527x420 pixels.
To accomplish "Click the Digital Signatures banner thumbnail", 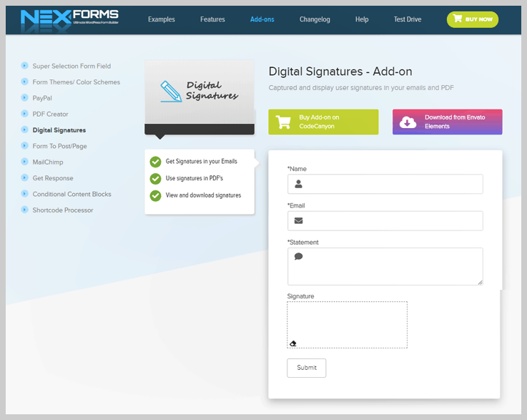I will (200, 97).
